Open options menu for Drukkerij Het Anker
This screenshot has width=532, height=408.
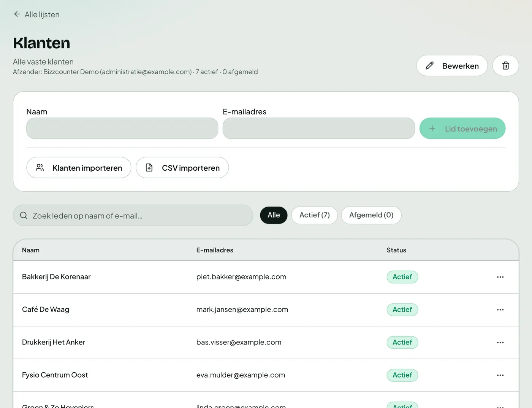(500, 342)
